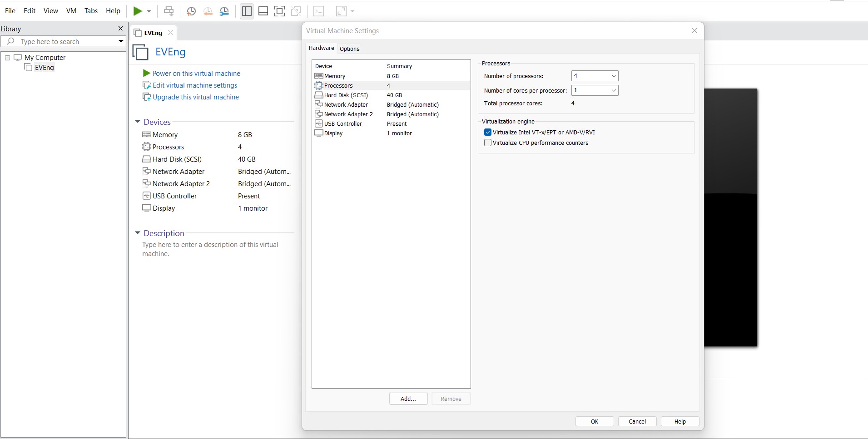Click Cancel in Virtual Machine Settings
Screen dimensions: 868x439
[637, 421]
